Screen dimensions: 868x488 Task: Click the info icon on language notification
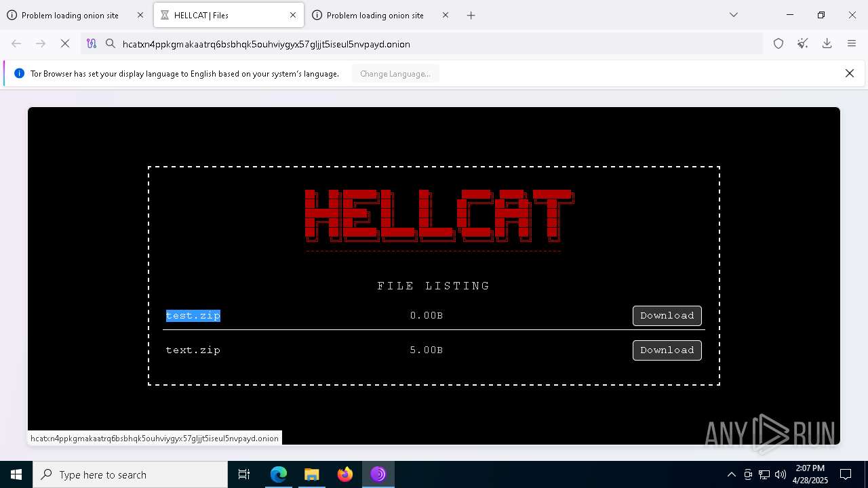coord(19,74)
